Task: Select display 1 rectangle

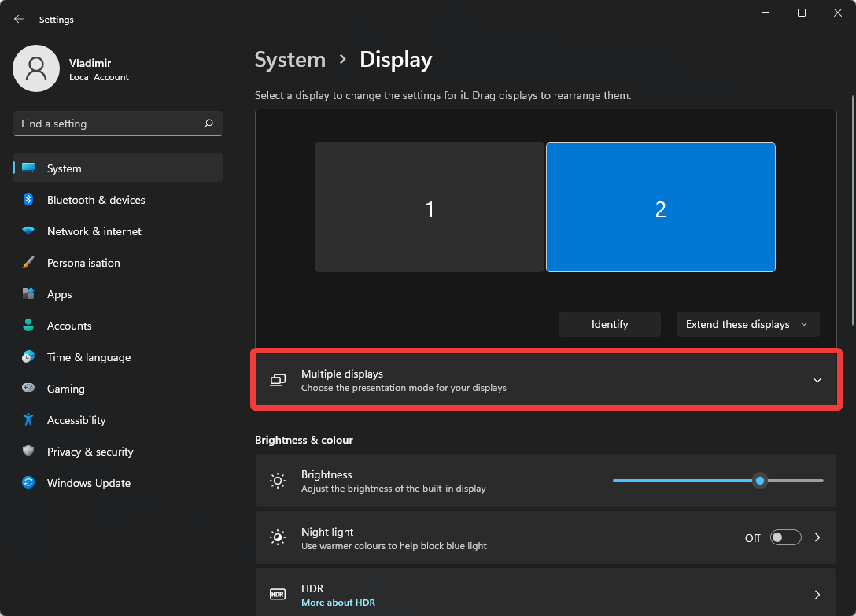Action: click(430, 208)
